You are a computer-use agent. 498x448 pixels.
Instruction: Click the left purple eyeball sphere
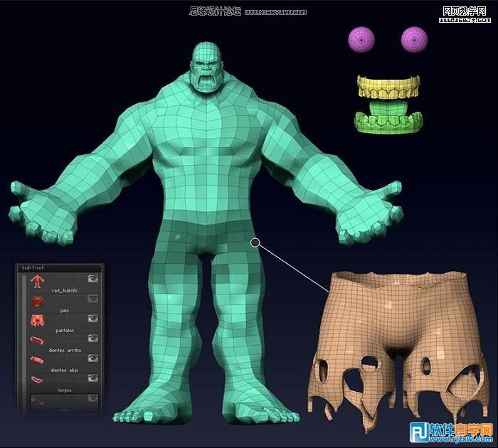tap(361, 39)
